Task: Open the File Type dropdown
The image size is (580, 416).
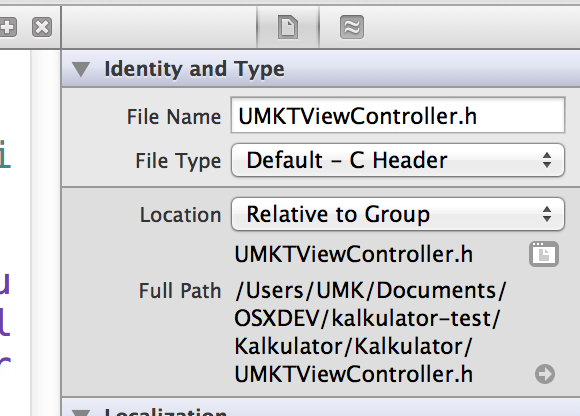Action: (398, 160)
